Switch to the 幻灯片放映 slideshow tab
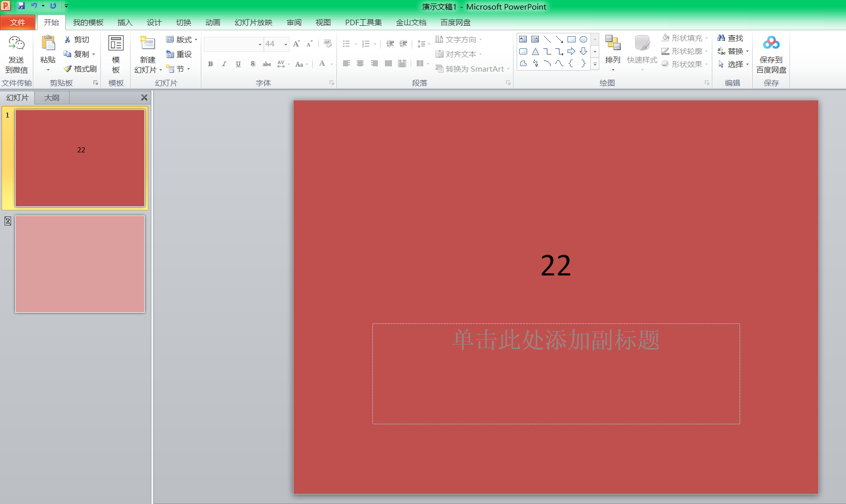The height and width of the screenshot is (504, 846). tap(253, 22)
